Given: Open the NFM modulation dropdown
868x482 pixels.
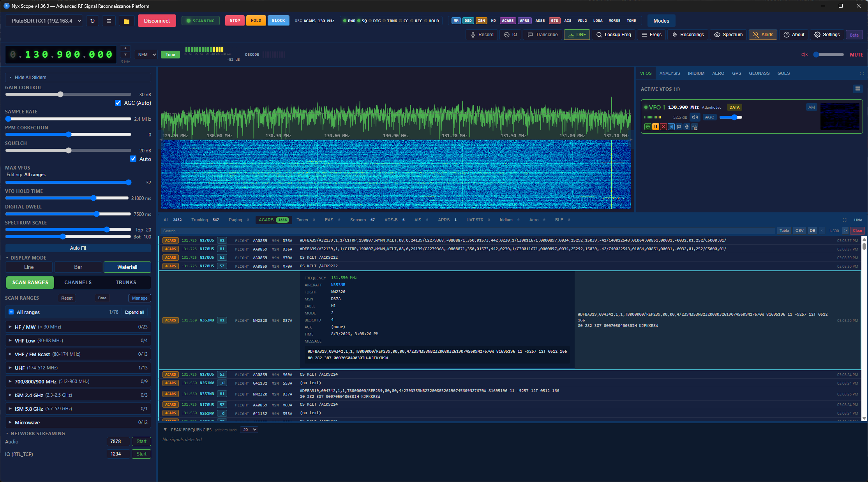Looking at the screenshot, I should (146, 55).
